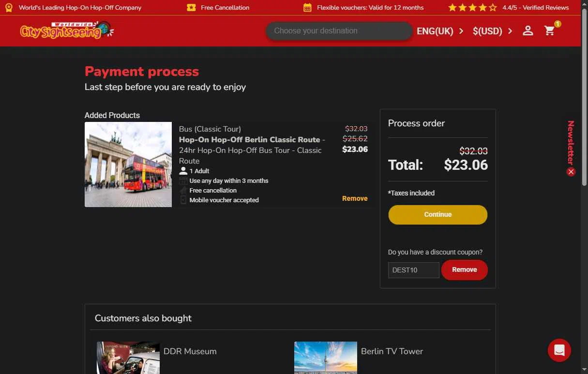Click the award ribbon icon in top banner
Screen dimensions: 588x374
point(9,8)
